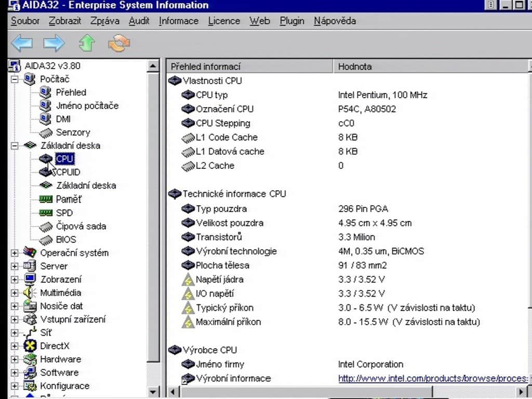Click the tree panel scroll-up arrow
532x399 pixels.
(x=153, y=66)
